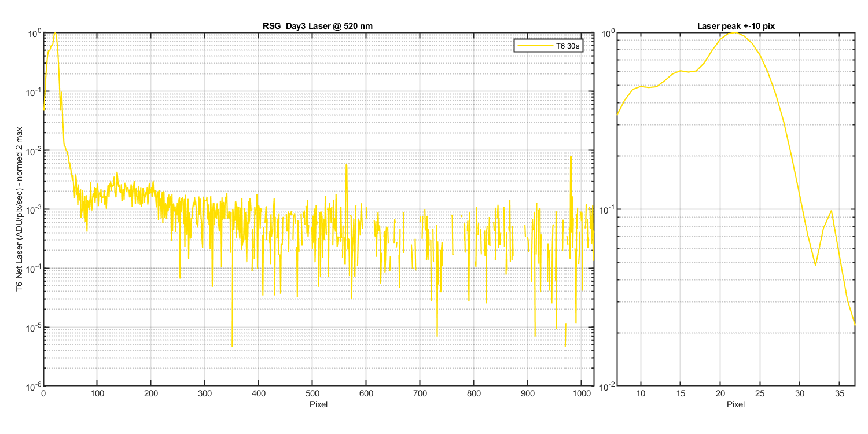Click the 10^0 y-tick label of right plot
The width and height of the screenshot is (868, 434).
(x=608, y=34)
